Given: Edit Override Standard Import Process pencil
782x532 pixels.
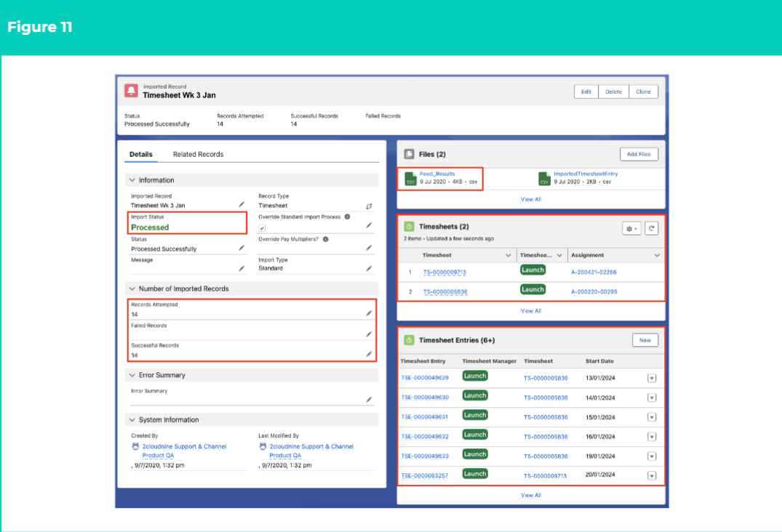Looking at the screenshot, I should pyautogui.click(x=369, y=225).
